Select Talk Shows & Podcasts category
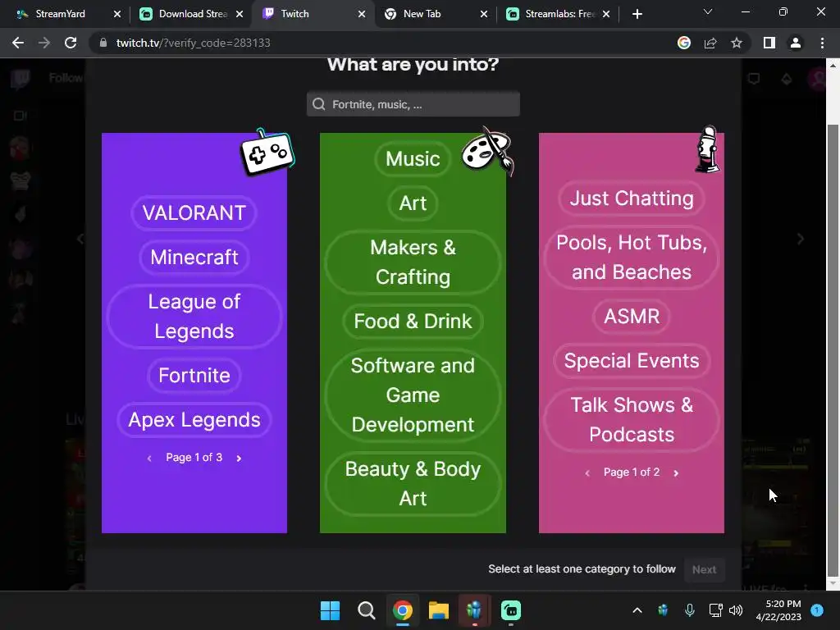Viewport: 840px width, 630px height. pyautogui.click(x=632, y=419)
